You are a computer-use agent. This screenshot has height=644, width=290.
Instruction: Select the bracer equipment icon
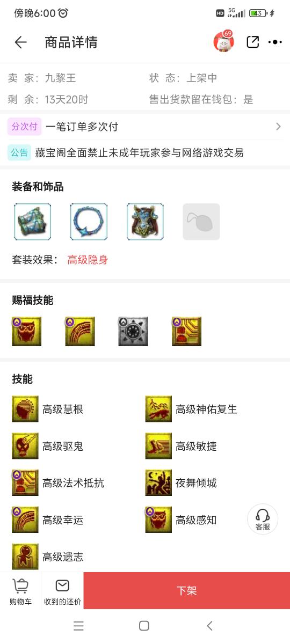[33, 222]
